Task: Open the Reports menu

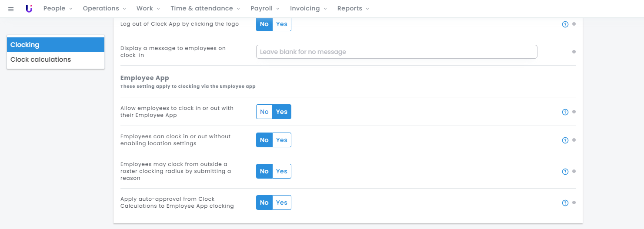Action: tap(353, 9)
